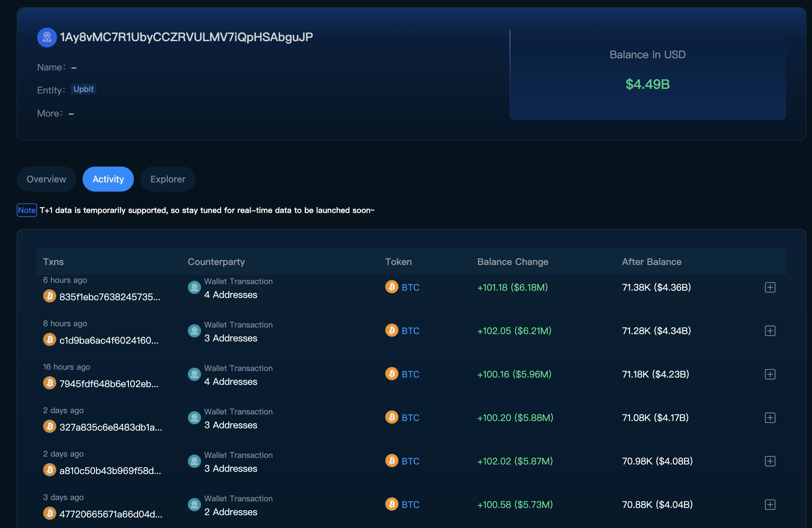Click the wallet transaction icon in the 3 days ago row
Image resolution: width=812 pixels, height=528 pixels.
pyautogui.click(x=194, y=504)
